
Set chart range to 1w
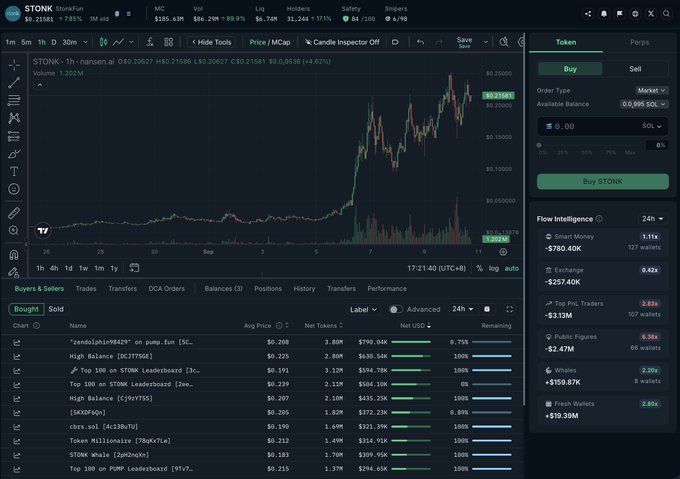pyautogui.click(x=83, y=268)
